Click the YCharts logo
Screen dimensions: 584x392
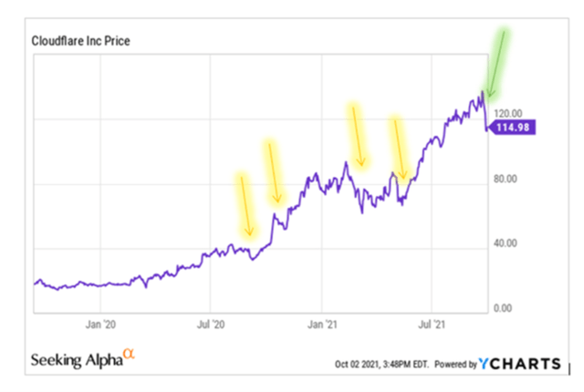tap(519, 364)
